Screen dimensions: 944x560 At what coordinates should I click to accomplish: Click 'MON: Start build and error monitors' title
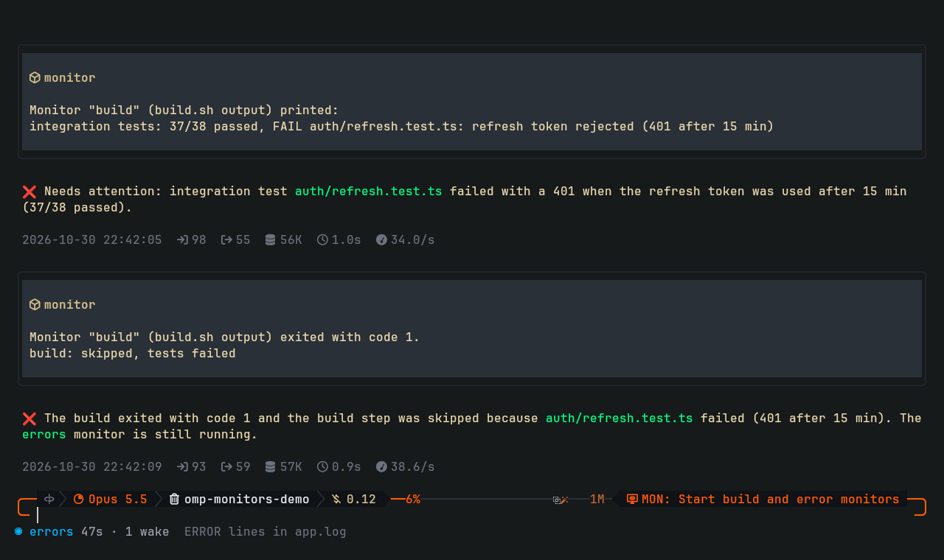(771, 499)
